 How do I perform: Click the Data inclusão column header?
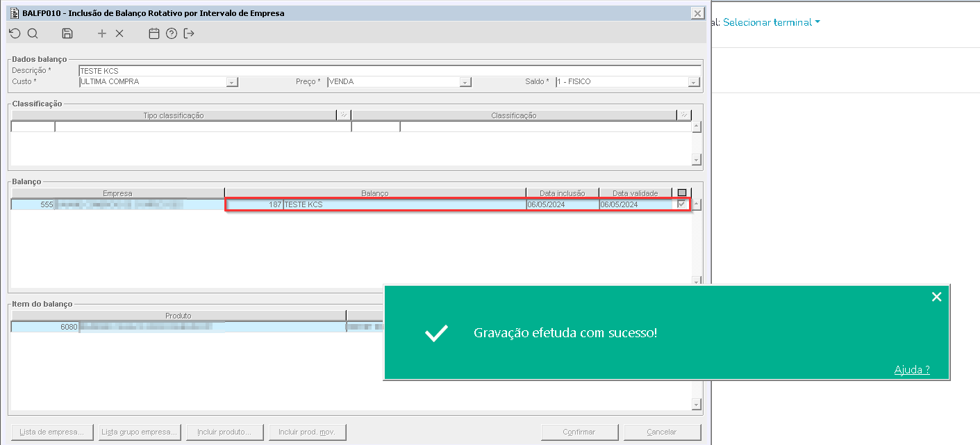point(563,193)
